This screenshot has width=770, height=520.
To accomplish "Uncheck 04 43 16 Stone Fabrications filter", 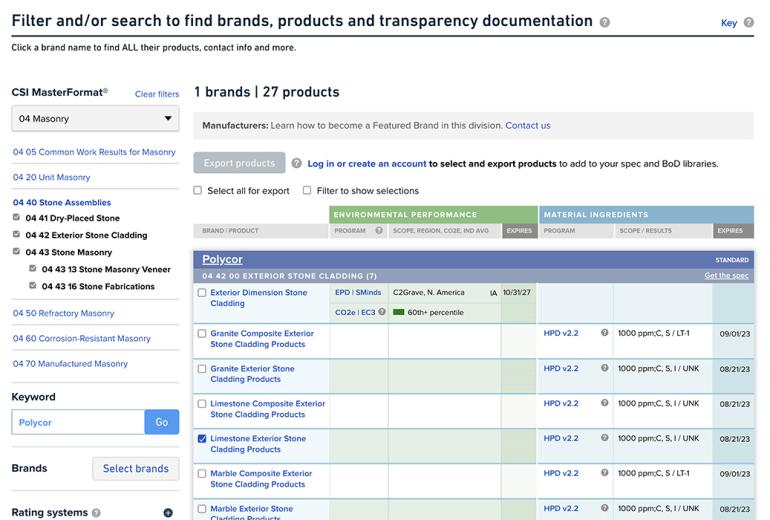I will click(x=33, y=285).
